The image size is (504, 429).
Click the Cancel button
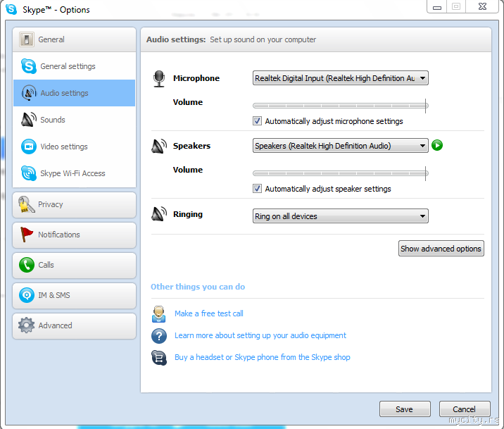click(465, 409)
